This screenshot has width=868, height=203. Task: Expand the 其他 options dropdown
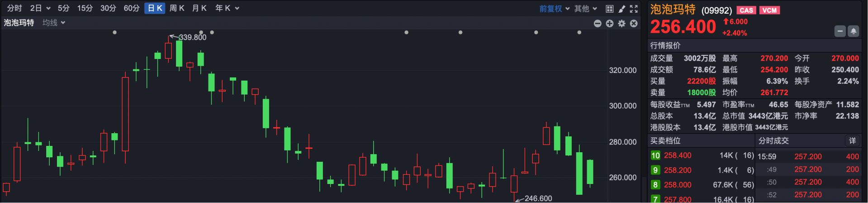(585, 9)
